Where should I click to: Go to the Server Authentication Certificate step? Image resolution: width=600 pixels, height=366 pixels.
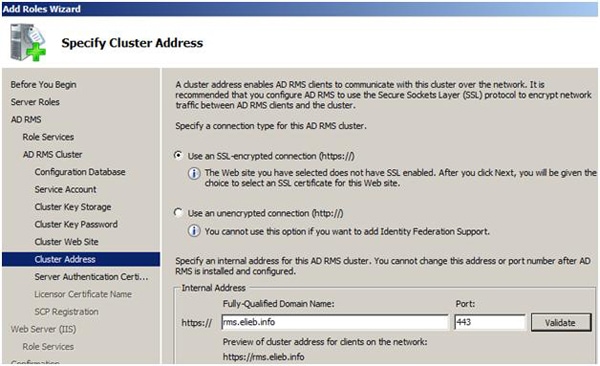(91, 277)
